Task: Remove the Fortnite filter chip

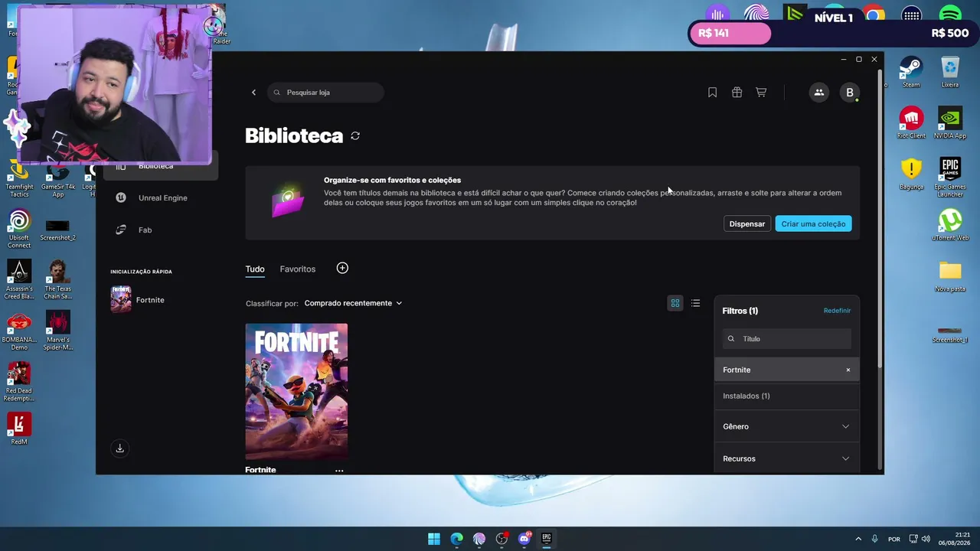Action: tap(848, 370)
